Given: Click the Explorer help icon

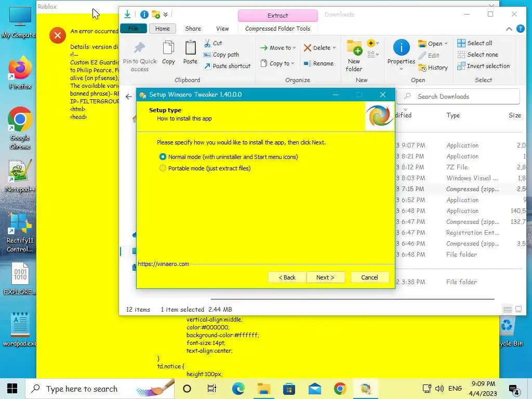Looking at the screenshot, I should (x=521, y=29).
